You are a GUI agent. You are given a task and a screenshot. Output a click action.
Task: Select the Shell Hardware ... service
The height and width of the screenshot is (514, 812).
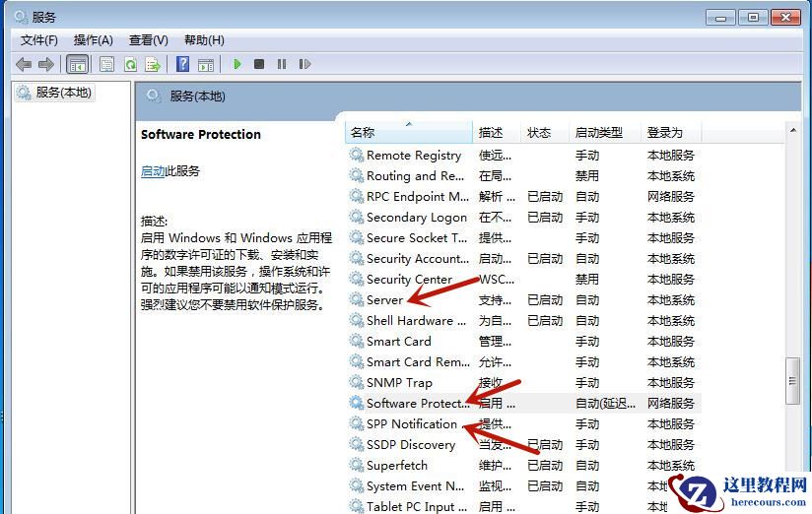pos(416,321)
